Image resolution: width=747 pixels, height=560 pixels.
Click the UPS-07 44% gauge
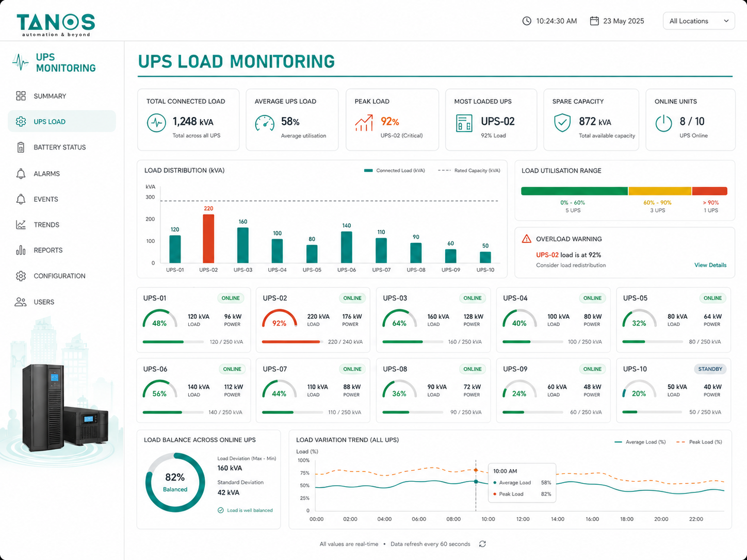click(279, 389)
